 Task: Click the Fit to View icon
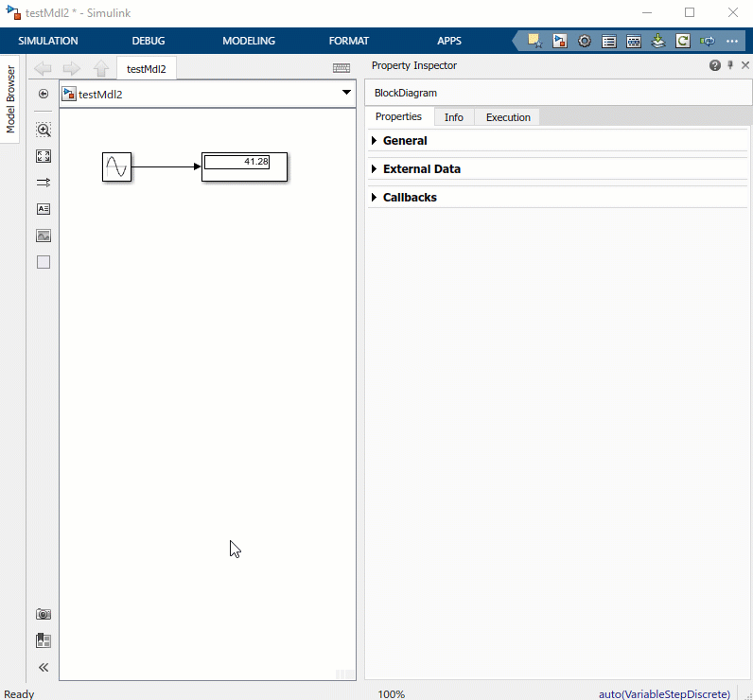click(x=44, y=156)
